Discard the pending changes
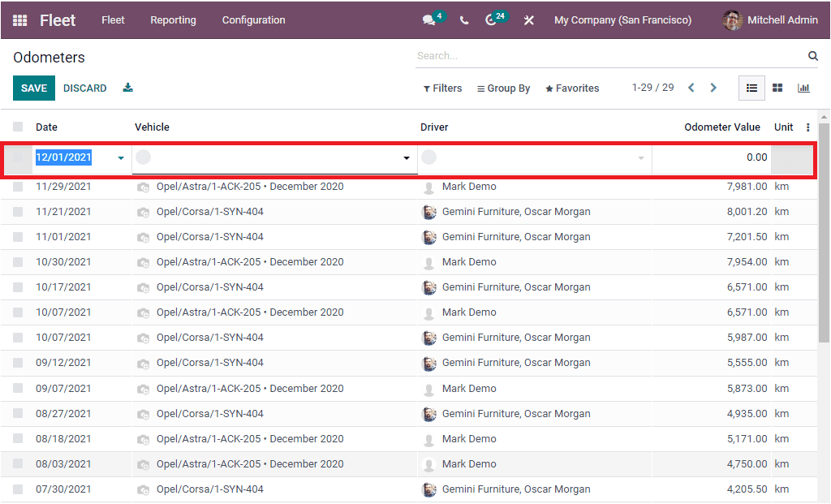This screenshot has height=504, width=831. click(84, 88)
